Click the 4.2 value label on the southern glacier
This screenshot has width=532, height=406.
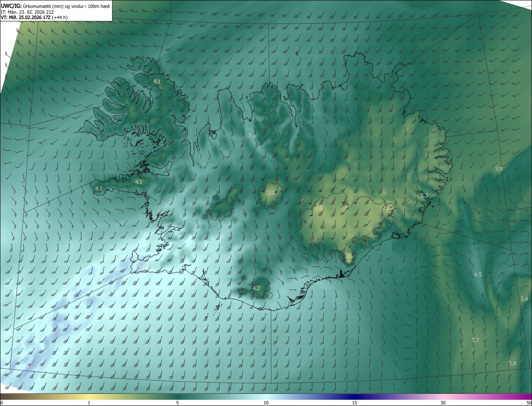coord(256,288)
